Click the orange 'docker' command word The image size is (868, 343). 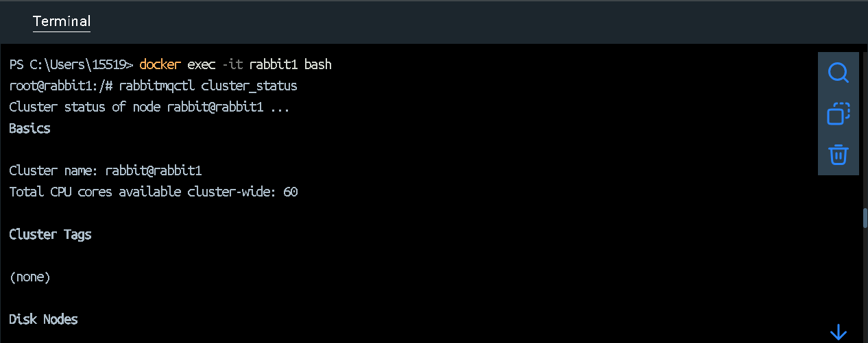pos(160,65)
